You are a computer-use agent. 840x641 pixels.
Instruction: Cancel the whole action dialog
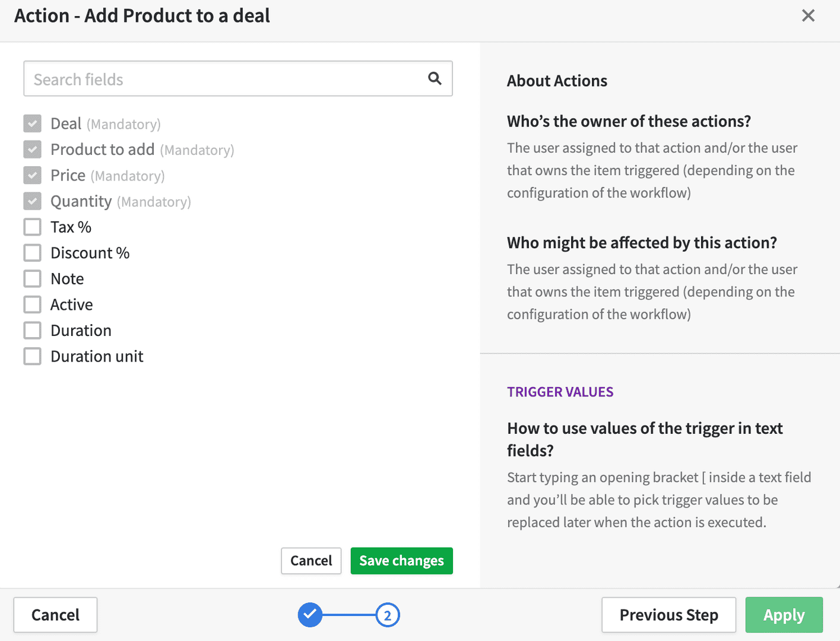(55, 615)
